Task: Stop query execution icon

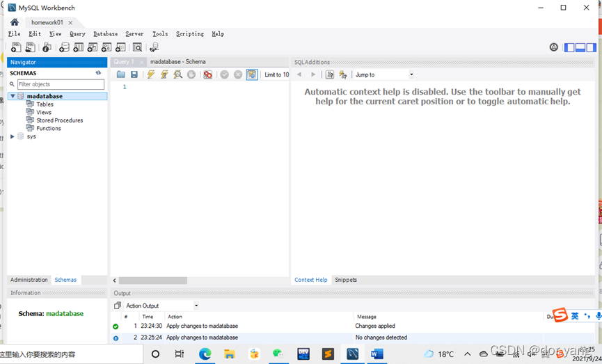Action: (x=191, y=74)
